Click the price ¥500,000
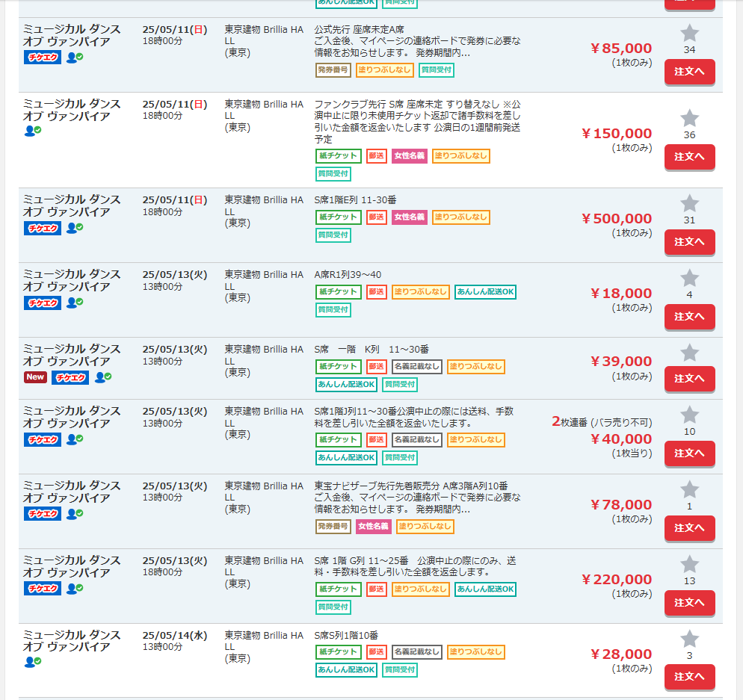Screen dimensions: 743x700 [617, 219]
